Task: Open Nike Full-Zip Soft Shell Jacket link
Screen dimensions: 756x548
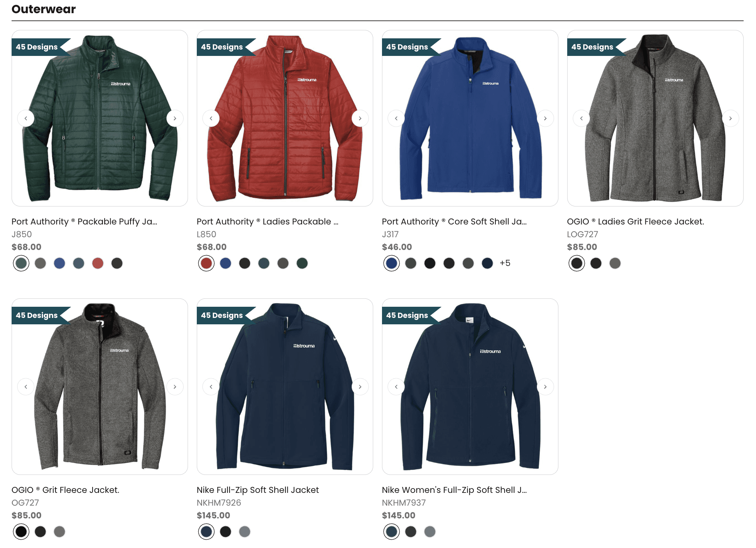Action: (x=258, y=490)
